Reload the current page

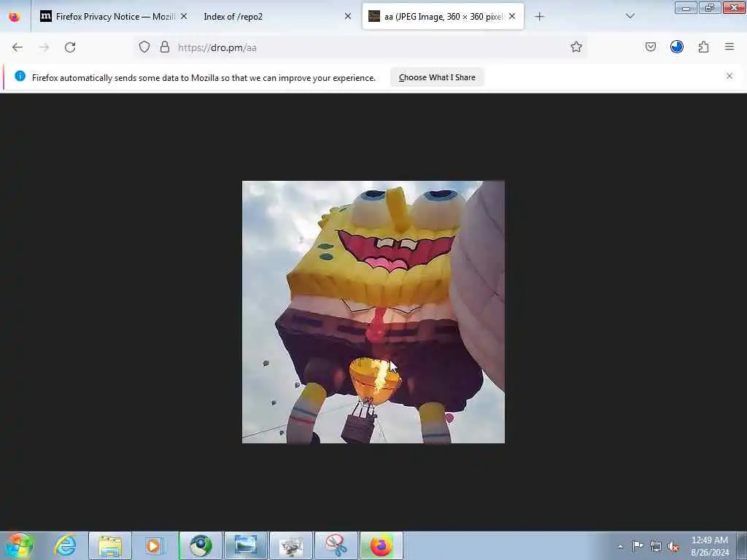tap(70, 47)
